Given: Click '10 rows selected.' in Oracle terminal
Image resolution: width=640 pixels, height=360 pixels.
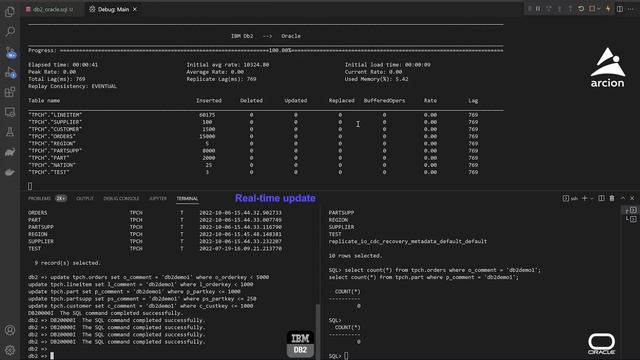Looking at the screenshot, I should (355, 256).
